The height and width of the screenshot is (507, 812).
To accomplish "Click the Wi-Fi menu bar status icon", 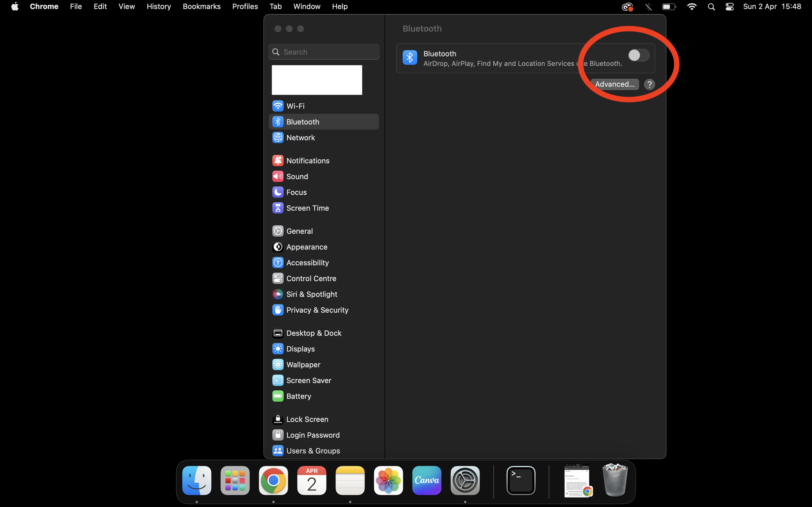I will [x=692, y=6].
